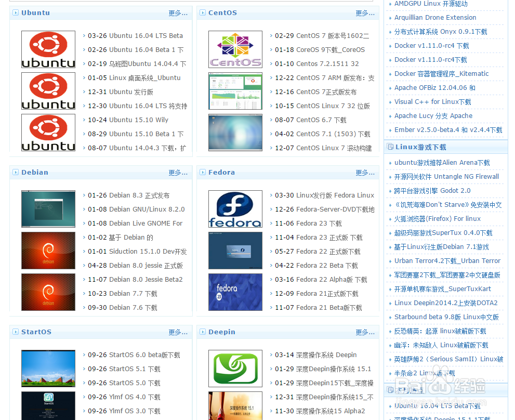Show more StartOS articles via 更多
This screenshot has height=420, width=515.
coord(178,332)
